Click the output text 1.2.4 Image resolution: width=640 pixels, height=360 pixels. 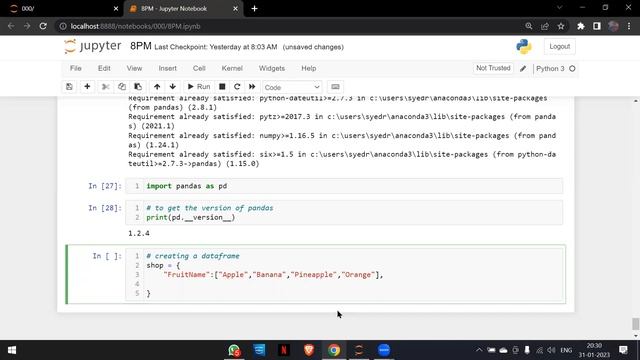coord(139,233)
